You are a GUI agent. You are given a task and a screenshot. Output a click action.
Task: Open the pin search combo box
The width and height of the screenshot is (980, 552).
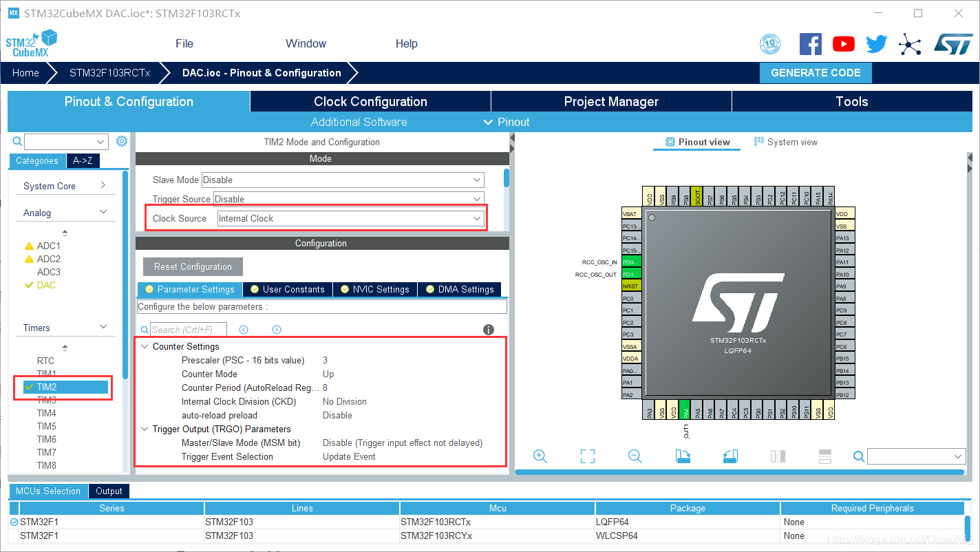tap(916, 456)
